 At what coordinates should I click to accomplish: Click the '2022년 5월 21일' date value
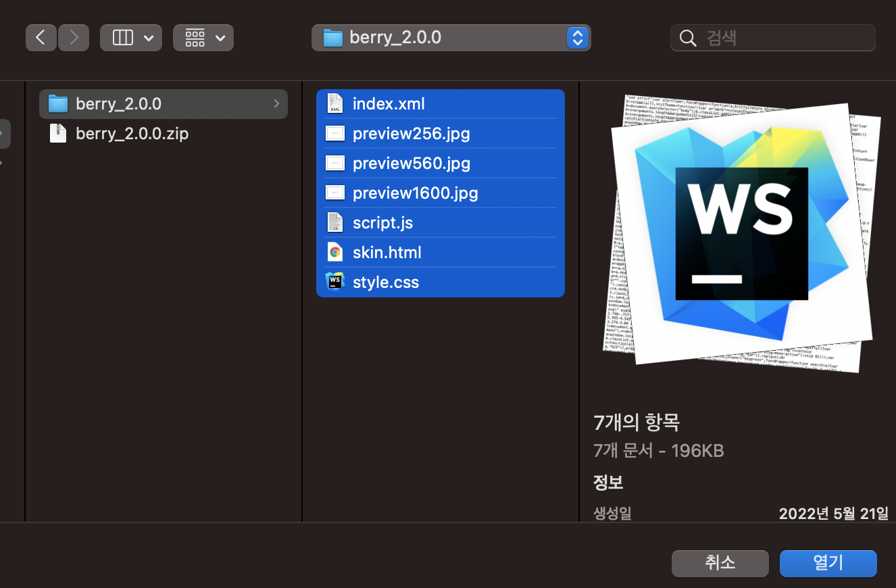pyautogui.click(x=833, y=513)
